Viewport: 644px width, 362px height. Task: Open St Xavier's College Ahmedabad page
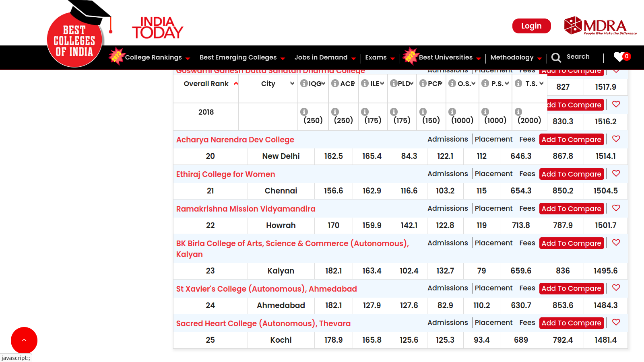(266, 289)
